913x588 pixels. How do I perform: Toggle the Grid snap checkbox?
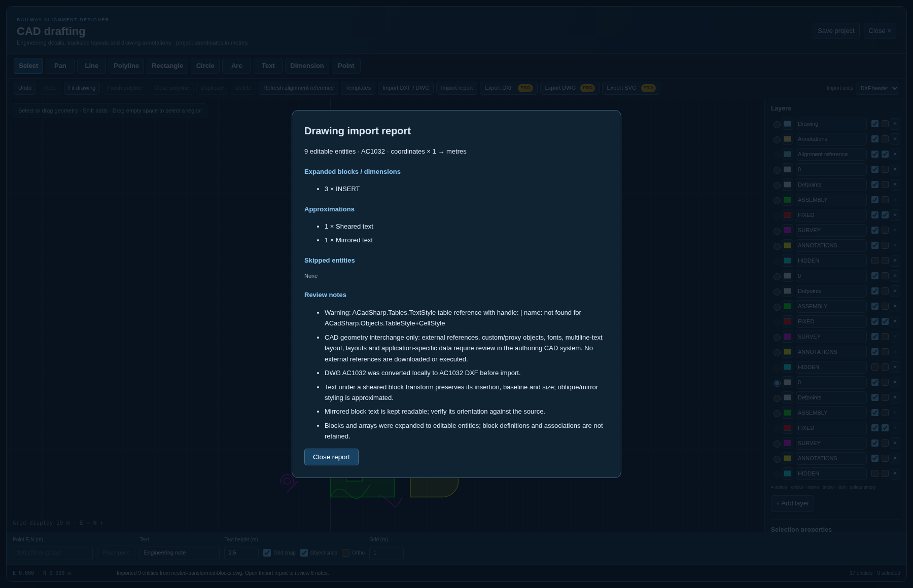click(267, 553)
